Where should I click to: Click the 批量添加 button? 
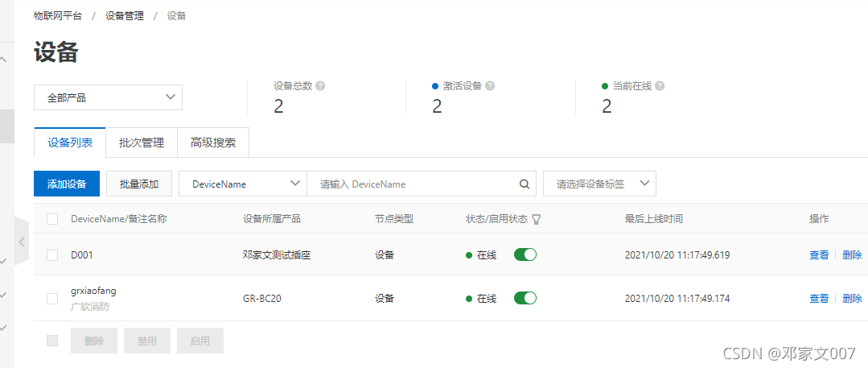(x=139, y=184)
